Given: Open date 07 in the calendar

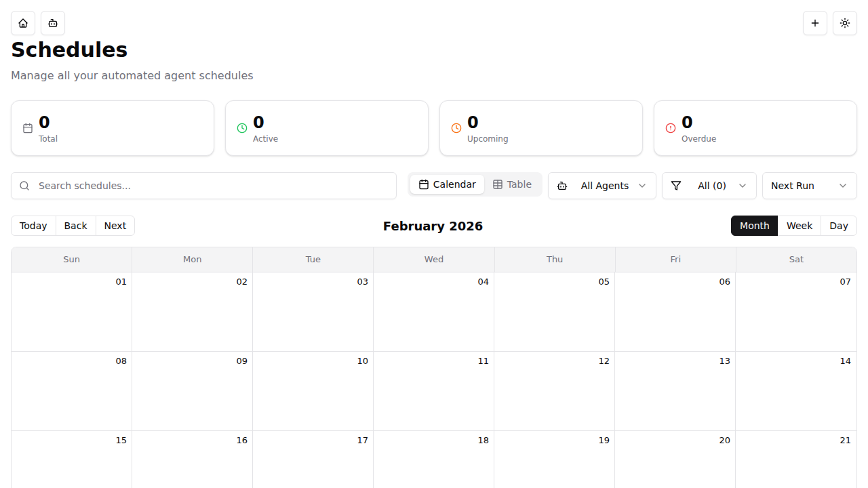Looking at the screenshot, I should (845, 281).
